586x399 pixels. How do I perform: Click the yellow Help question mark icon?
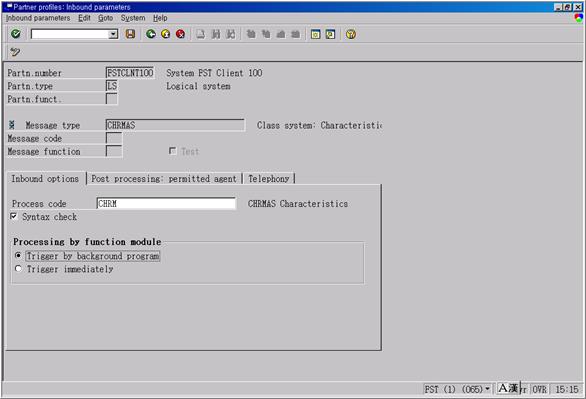coord(351,34)
